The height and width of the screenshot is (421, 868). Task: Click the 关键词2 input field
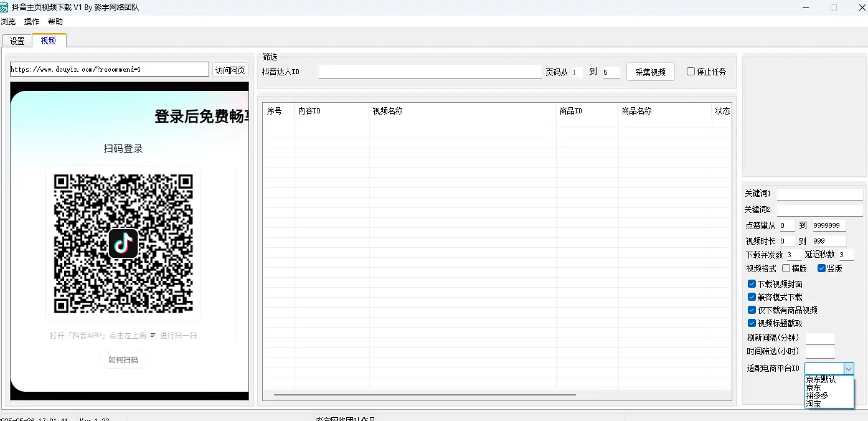[x=820, y=210]
